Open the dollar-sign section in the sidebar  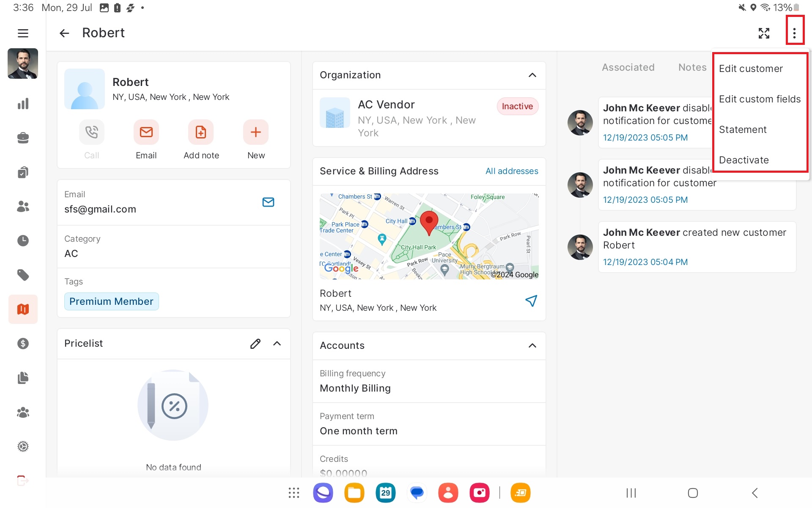pyautogui.click(x=23, y=343)
